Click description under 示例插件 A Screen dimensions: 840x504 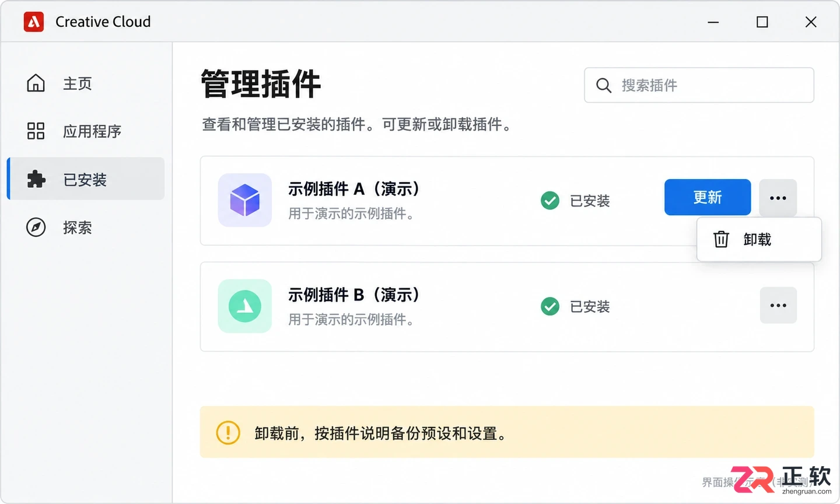coord(352,214)
